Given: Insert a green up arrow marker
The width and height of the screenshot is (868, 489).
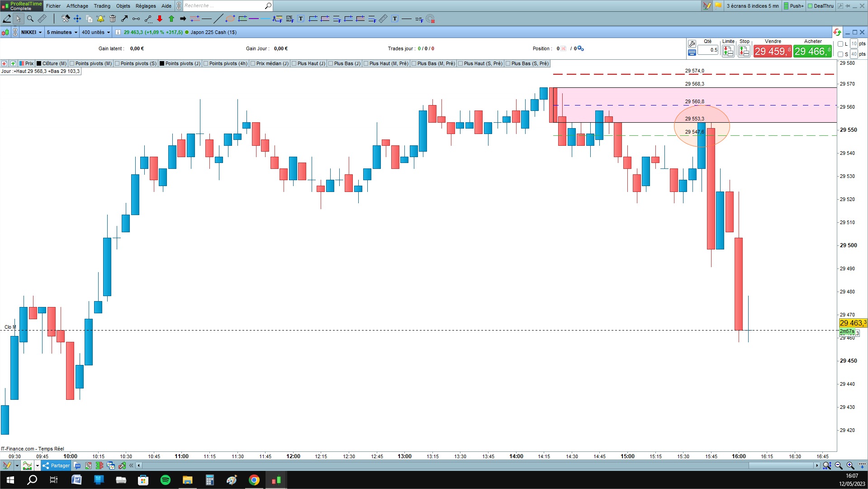Looking at the screenshot, I should 171,19.
